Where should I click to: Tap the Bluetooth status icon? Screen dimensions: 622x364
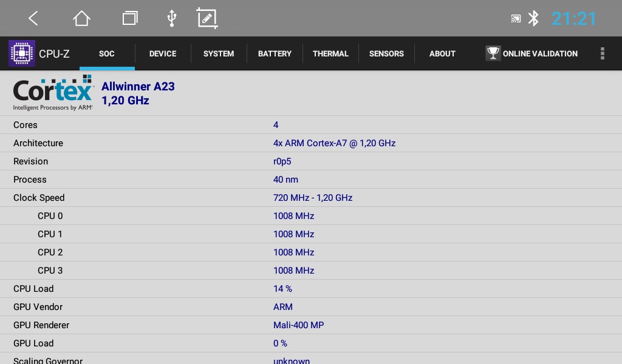pyautogui.click(x=533, y=18)
